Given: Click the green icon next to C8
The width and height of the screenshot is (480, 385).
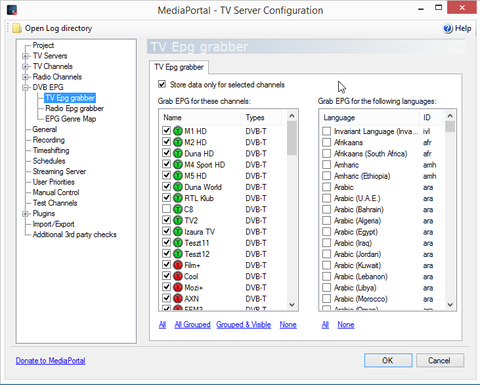Looking at the screenshot, I should [178, 209].
